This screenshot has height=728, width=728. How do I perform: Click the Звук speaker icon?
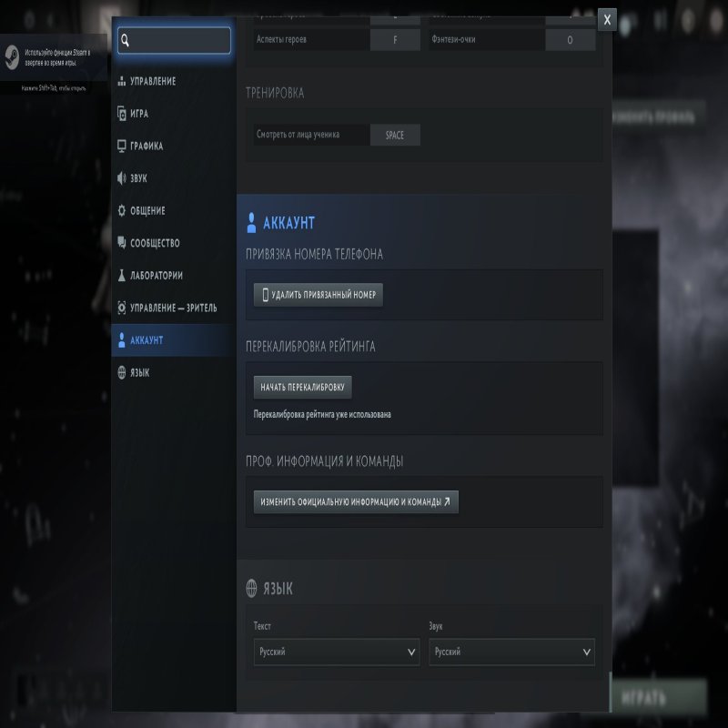(x=122, y=178)
